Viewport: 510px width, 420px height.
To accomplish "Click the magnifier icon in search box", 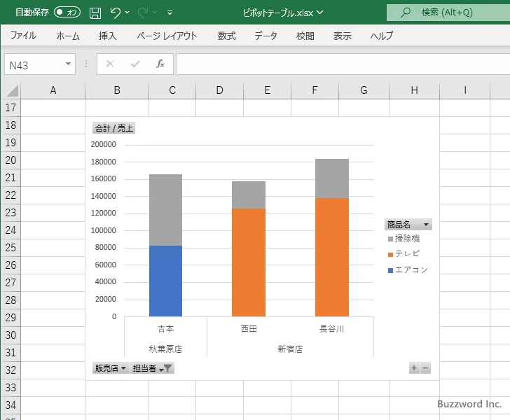I will [405, 13].
